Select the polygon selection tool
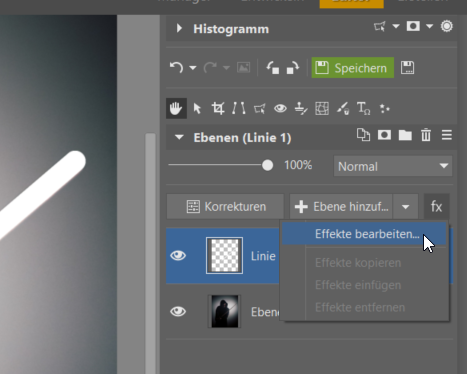The height and width of the screenshot is (374, 467). click(x=260, y=108)
